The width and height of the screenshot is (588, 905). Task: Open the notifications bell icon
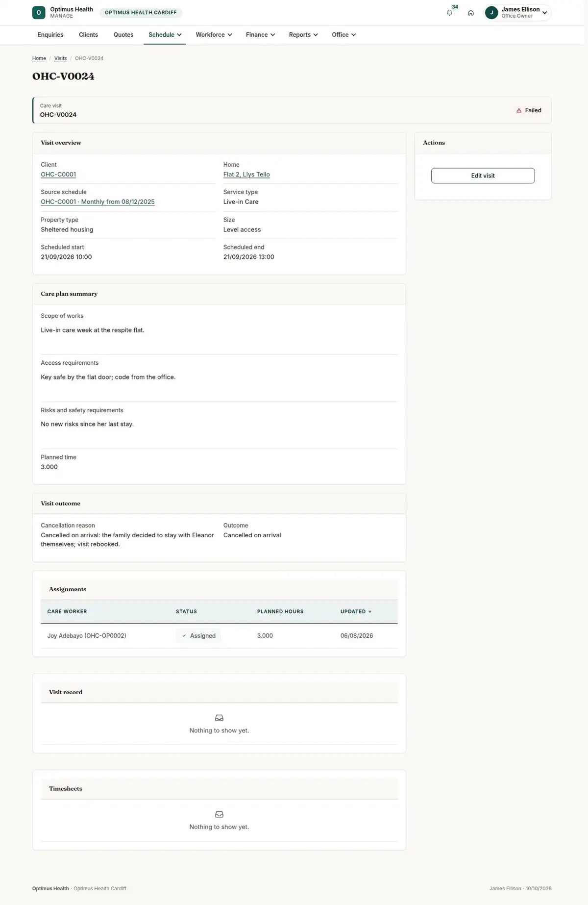pyautogui.click(x=449, y=13)
